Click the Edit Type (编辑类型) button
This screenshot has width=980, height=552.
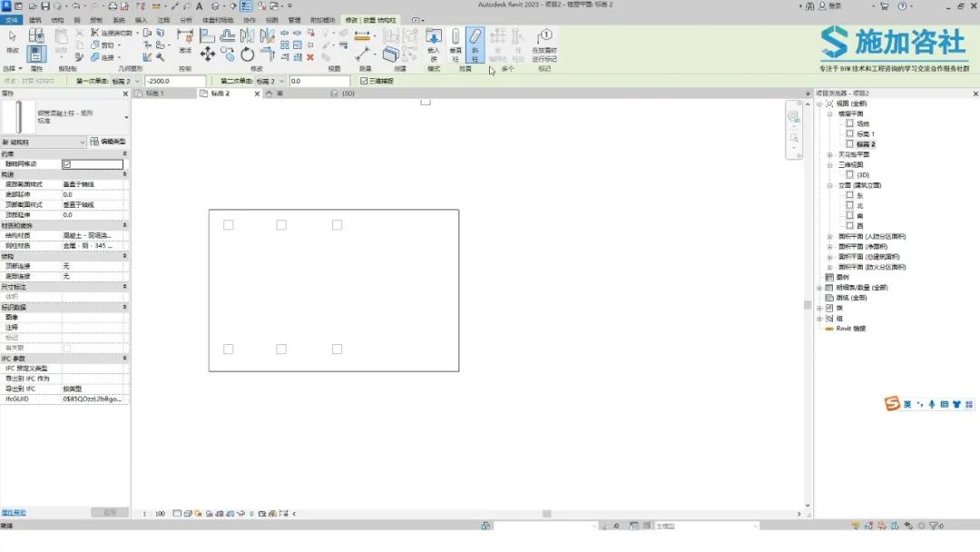click(x=108, y=142)
